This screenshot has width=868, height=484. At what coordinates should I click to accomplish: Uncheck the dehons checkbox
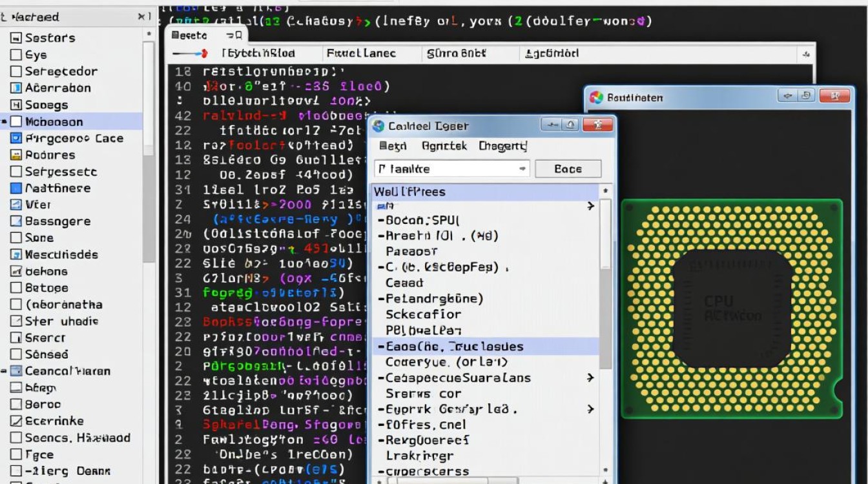pyautogui.click(x=16, y=272)
